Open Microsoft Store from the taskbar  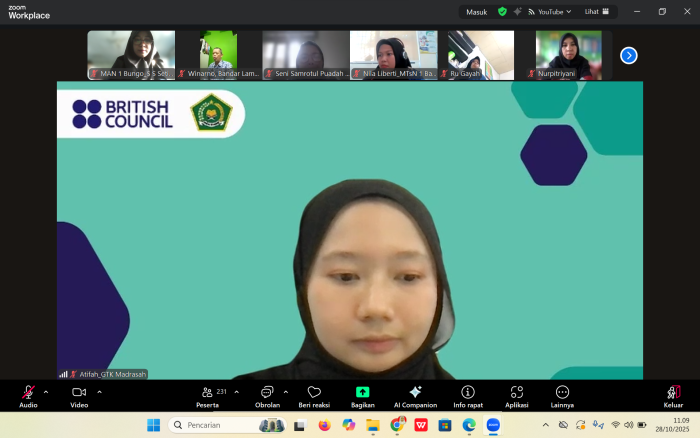445,425
